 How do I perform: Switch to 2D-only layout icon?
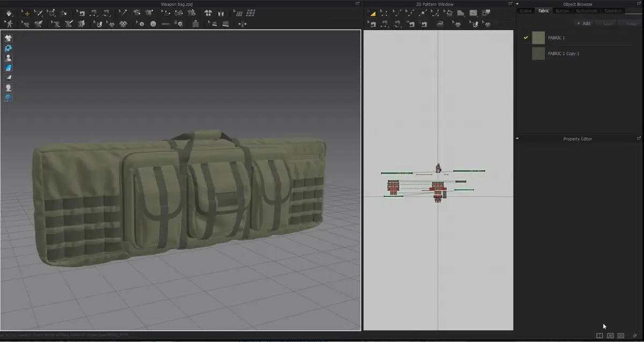point(621,336)
